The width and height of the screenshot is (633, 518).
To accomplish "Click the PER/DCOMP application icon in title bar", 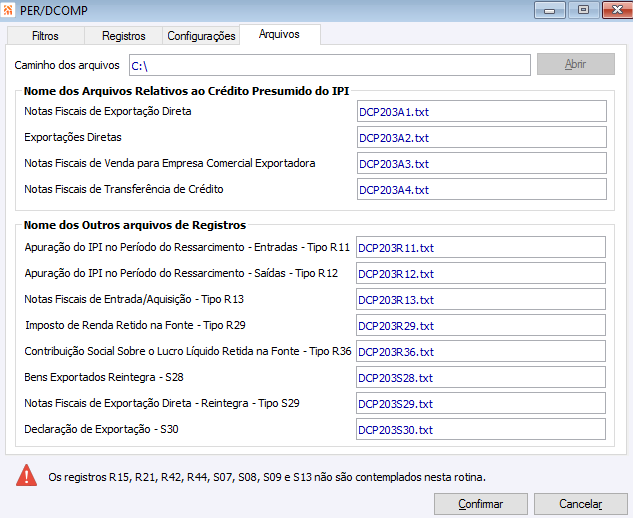I will pyautogui.click(x=8, y=10).
